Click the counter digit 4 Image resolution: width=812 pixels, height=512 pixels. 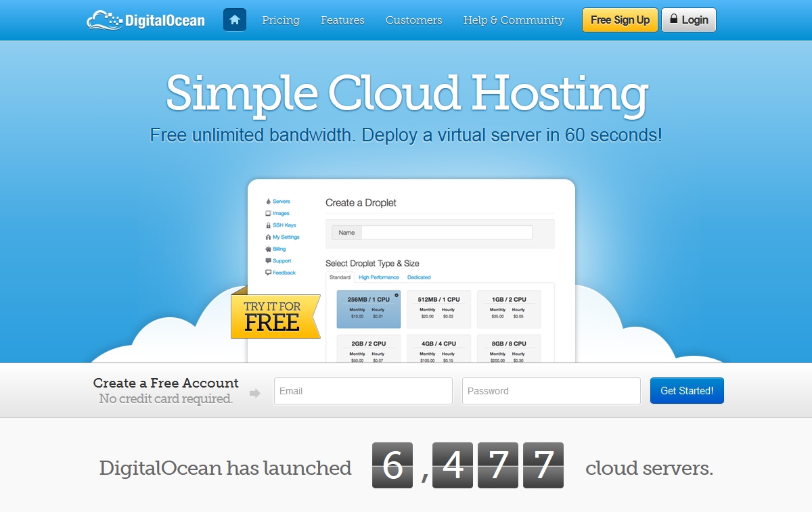453,465
